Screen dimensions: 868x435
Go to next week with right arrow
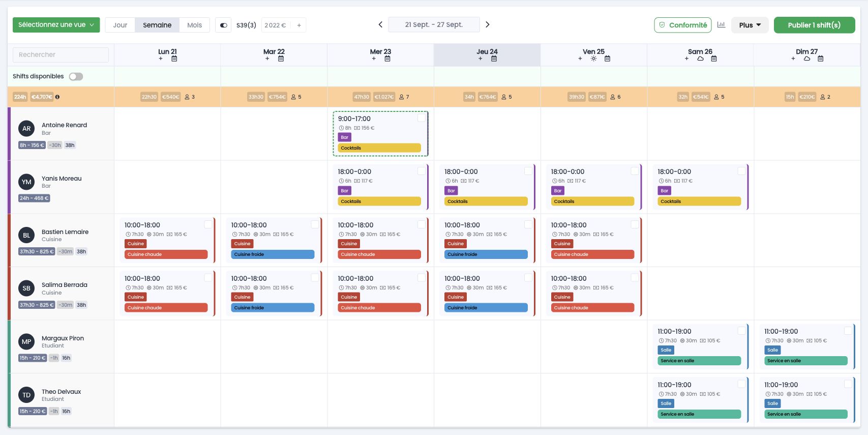(487, 24)
